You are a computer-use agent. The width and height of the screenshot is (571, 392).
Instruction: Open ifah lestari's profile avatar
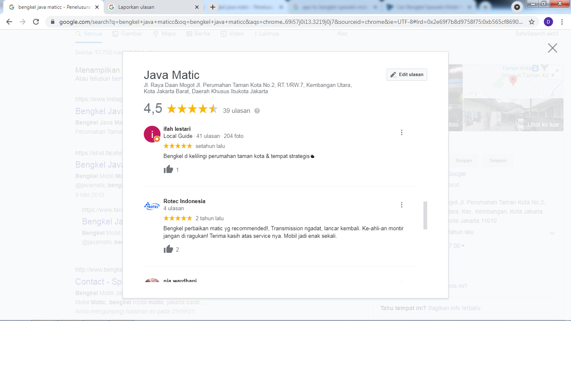tap(152, 134)
